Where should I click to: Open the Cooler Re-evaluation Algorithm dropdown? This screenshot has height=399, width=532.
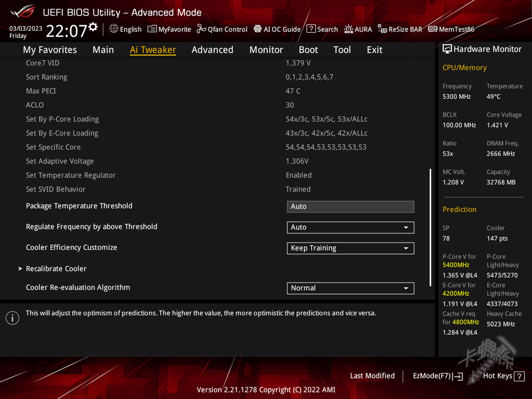tap(350, 288)
